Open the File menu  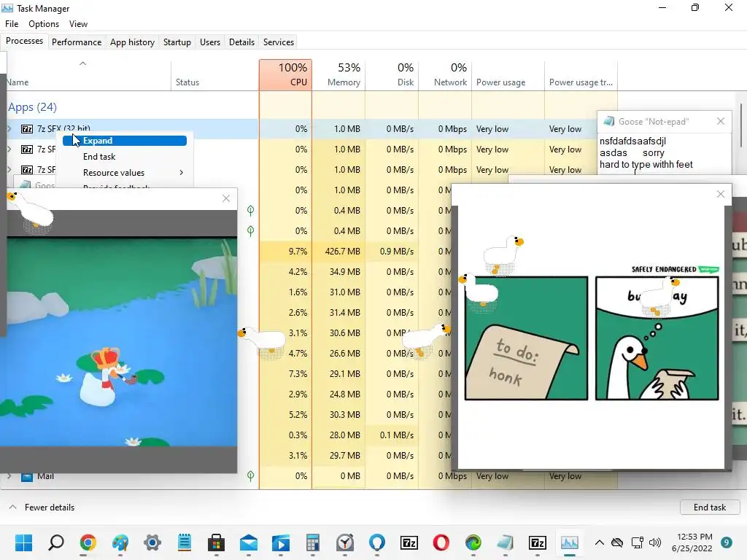click(x=12, y=24)
